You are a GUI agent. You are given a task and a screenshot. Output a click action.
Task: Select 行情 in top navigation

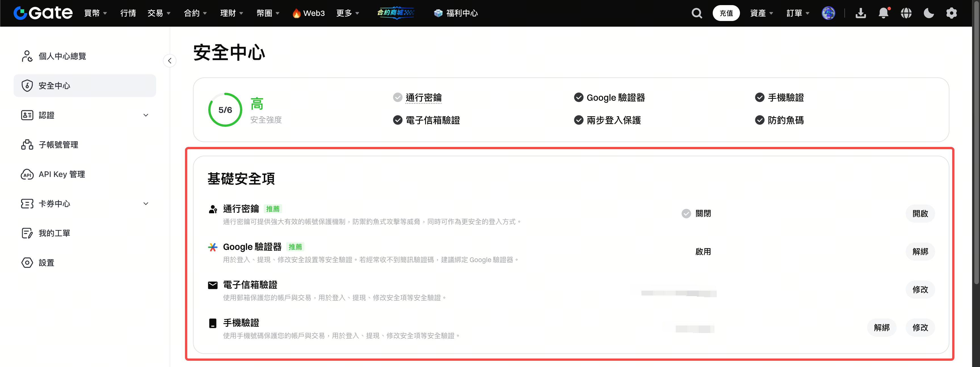(x=128, y=13)
